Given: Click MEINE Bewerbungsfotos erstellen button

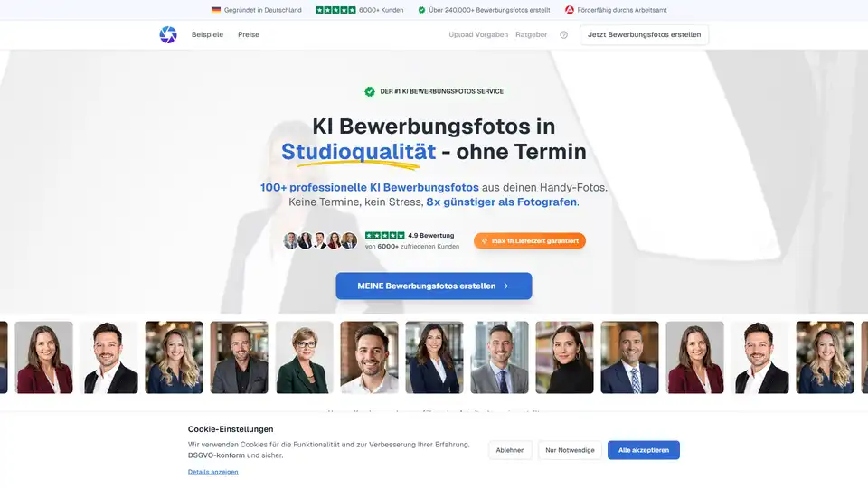Looking at the screenshot, I should point(434,286).
